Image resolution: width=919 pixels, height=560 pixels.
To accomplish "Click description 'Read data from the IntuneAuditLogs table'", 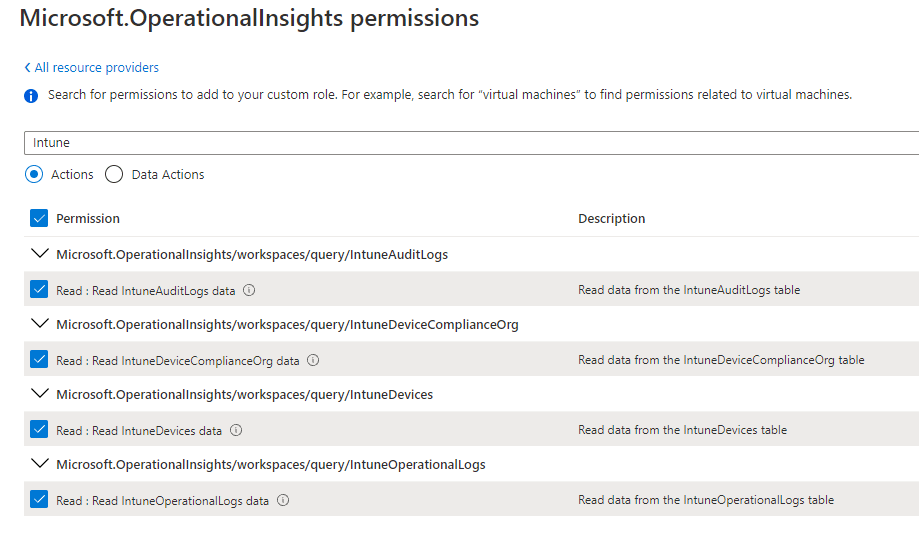I will pyautogui.click(x=689, y=290).
